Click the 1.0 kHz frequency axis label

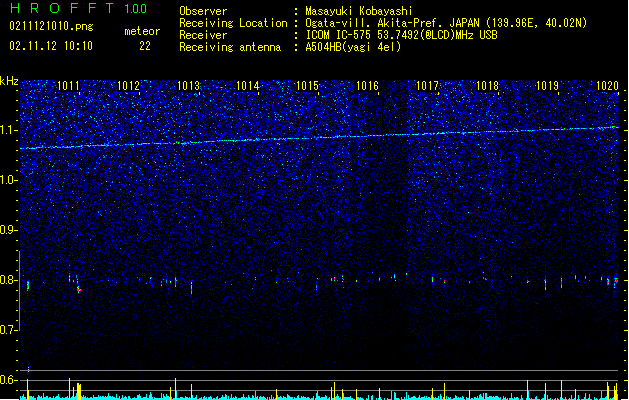click(9, 180)
